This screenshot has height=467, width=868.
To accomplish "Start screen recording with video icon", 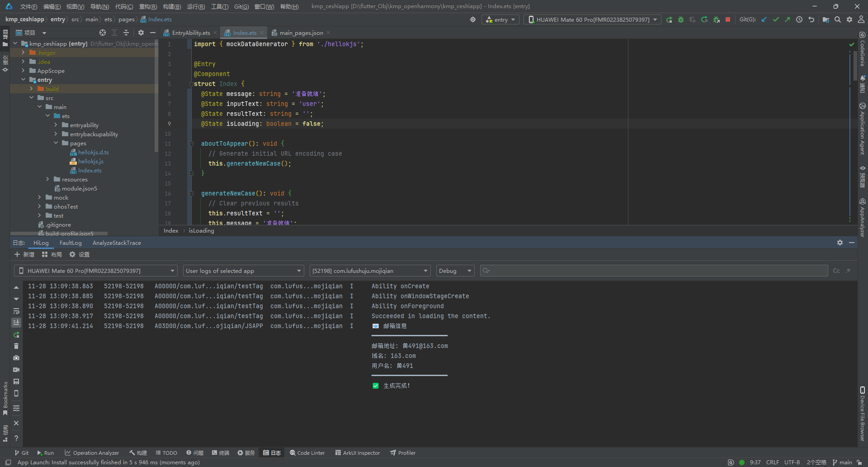I will point(16,370).
